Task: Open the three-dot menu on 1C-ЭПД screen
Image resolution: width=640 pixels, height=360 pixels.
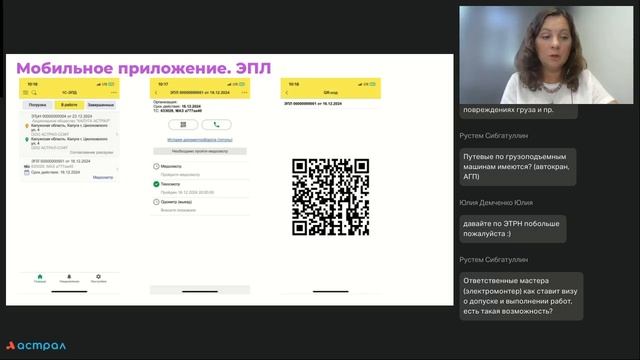Action: pyautogui.click(x=114, y=93)
